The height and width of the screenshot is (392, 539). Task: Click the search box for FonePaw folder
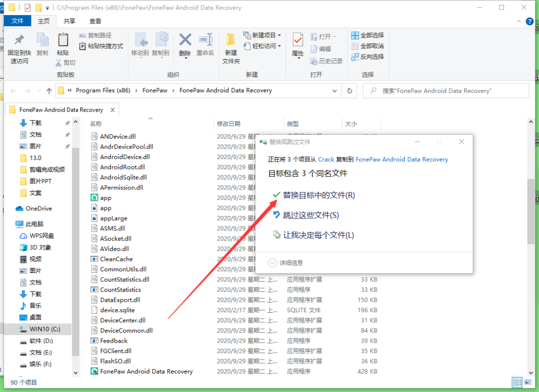point(446,91)
